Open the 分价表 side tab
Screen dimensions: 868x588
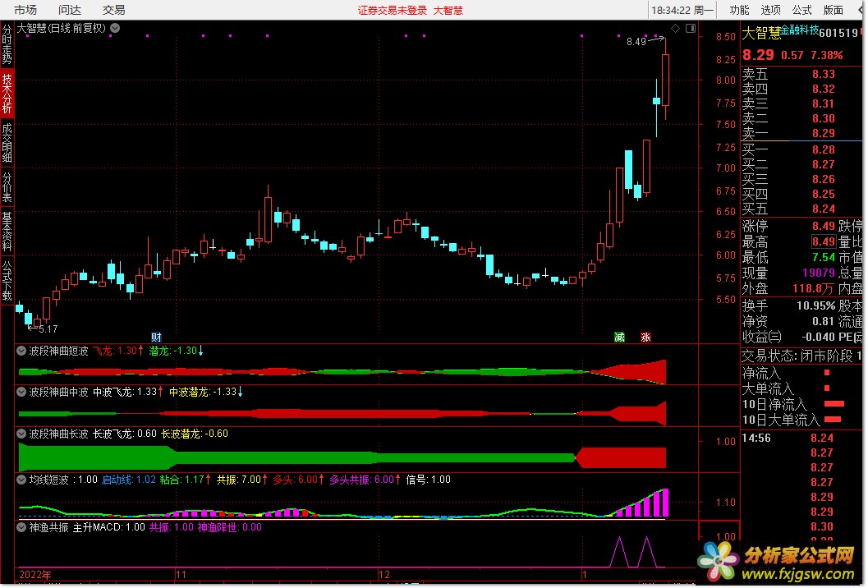7,187
